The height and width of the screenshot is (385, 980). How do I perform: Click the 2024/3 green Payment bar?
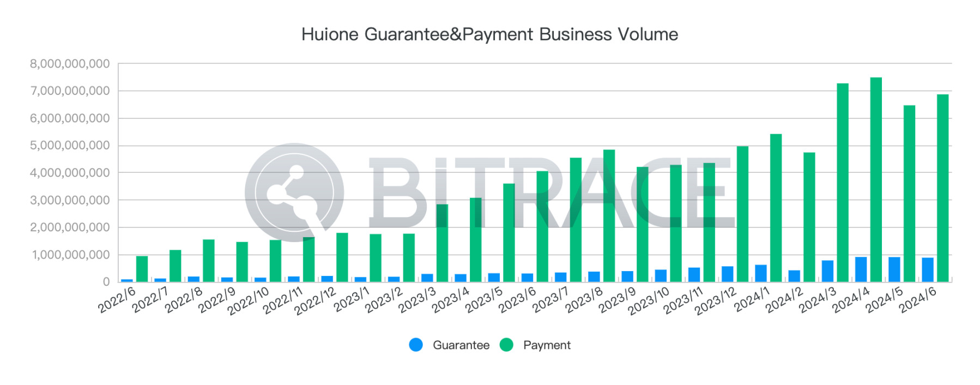point(843,183)
